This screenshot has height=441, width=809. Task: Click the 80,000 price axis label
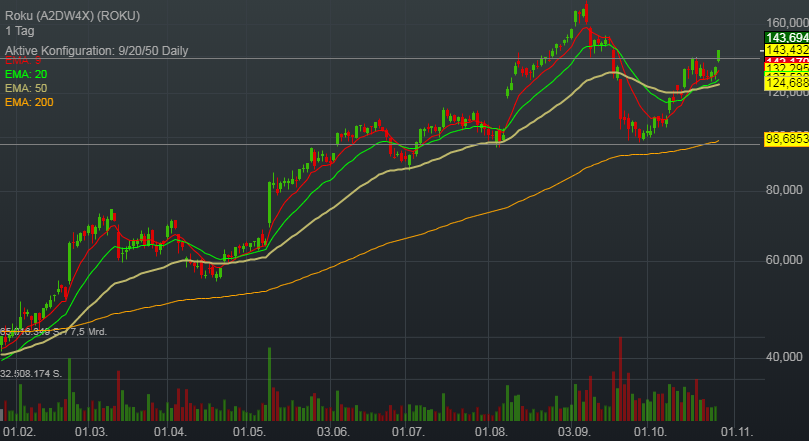pyautogui.click(x=785, y=189)
